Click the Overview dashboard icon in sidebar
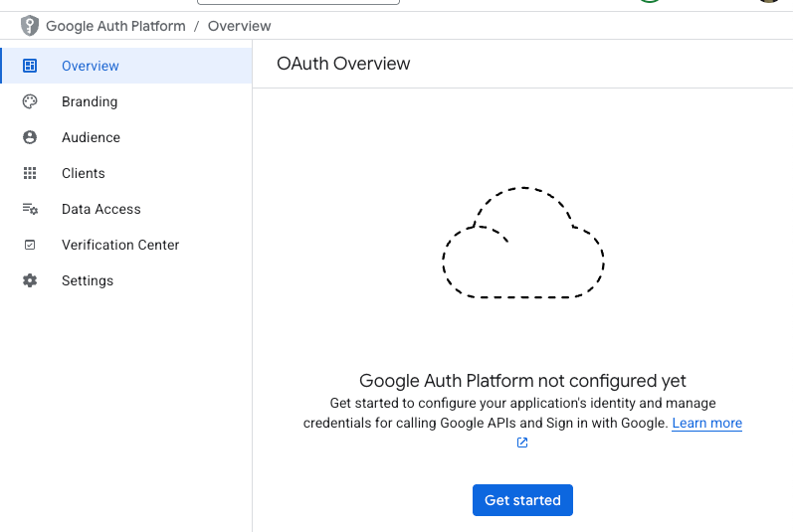The image size is (793, 532). pos(30,66)
